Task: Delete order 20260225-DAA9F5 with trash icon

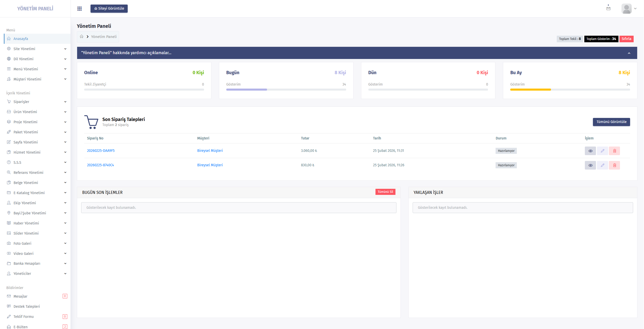Action: pyautogui.click(x=614, y=151)
